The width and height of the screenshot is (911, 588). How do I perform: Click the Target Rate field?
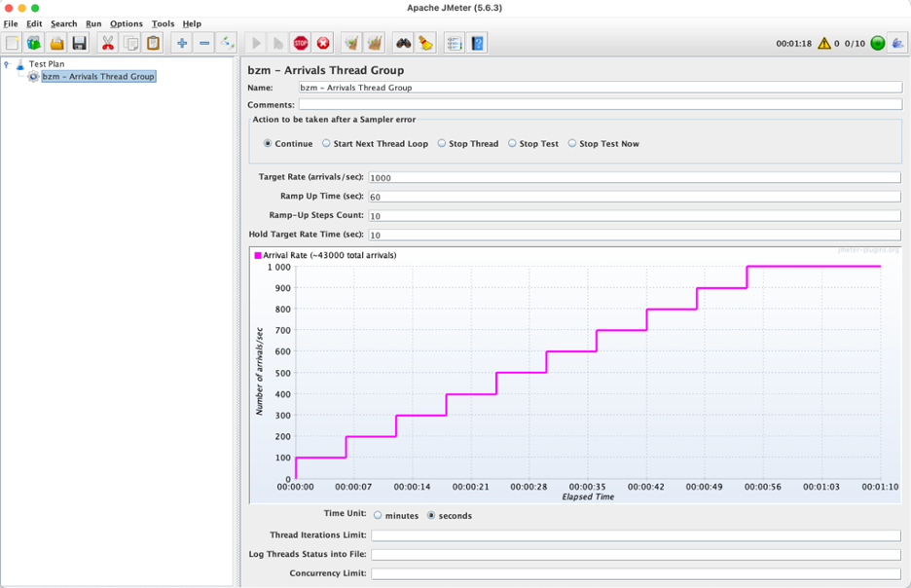click(x=635, y=178)
